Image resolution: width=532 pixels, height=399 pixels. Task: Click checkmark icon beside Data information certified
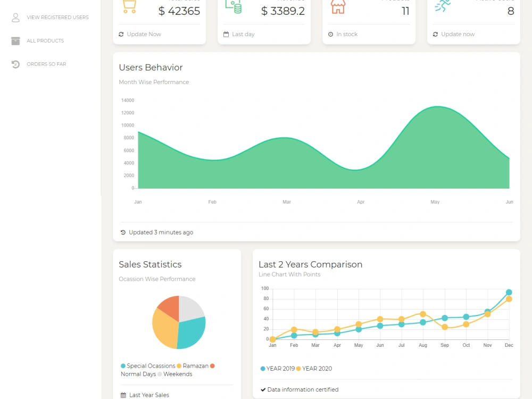(263, 390)
